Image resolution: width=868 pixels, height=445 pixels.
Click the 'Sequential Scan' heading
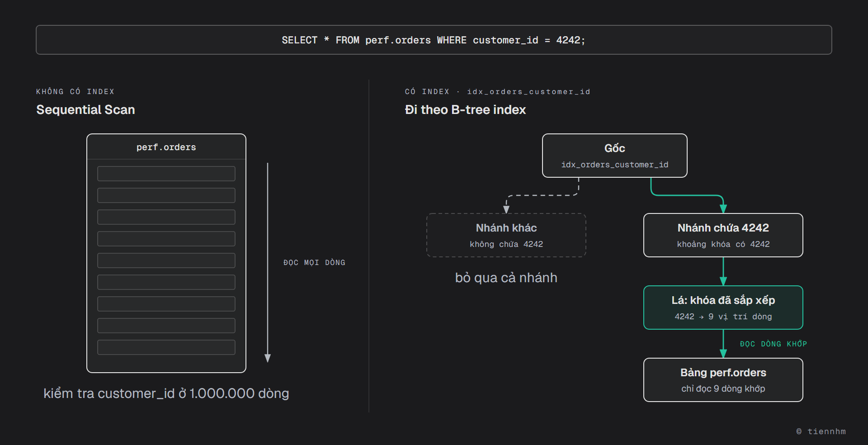click(85, 109)
